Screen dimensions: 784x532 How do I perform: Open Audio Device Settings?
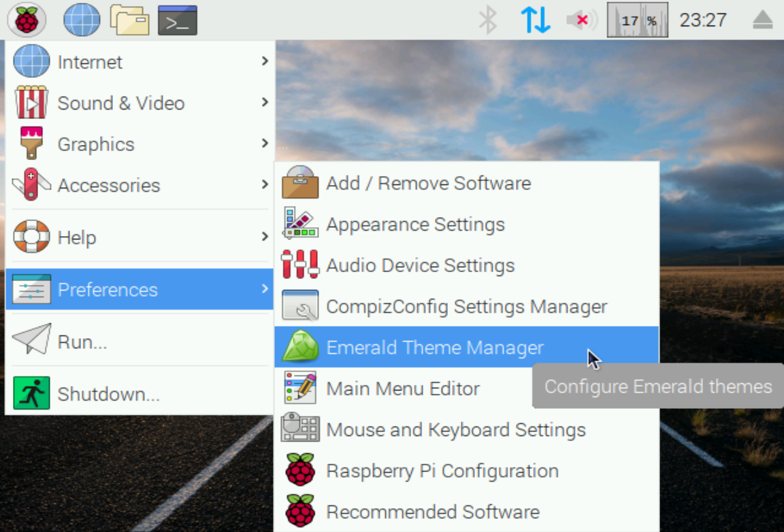point(466,265)
